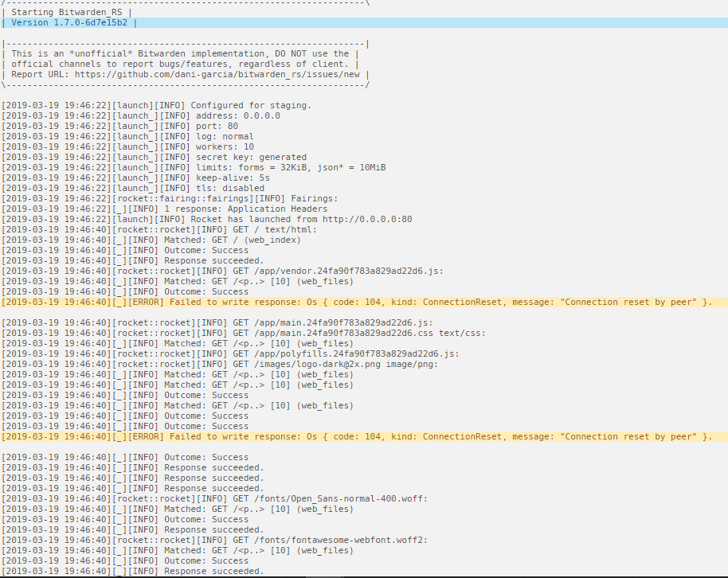Select the GET /images/logo-dark@2x.png request line
This screenshot has height=578, width=728.
tap(220, 364)
